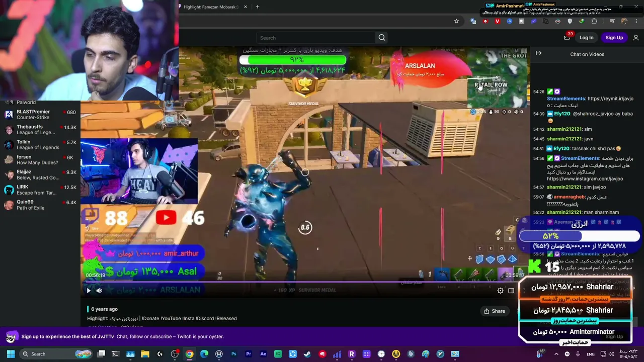This screenshot has width=644, height=362.
Task: Click the Log In button
Action: (586, 38)
